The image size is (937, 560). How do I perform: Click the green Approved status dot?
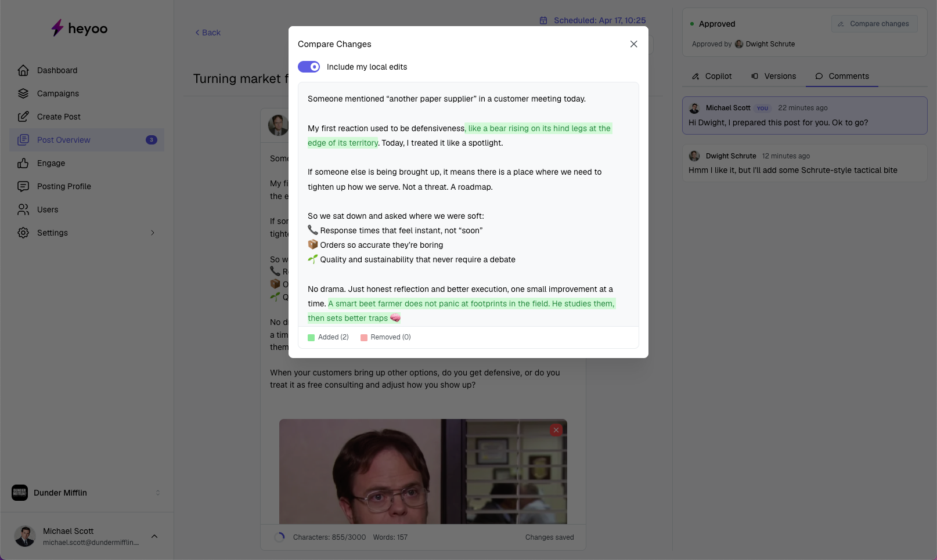692,24
